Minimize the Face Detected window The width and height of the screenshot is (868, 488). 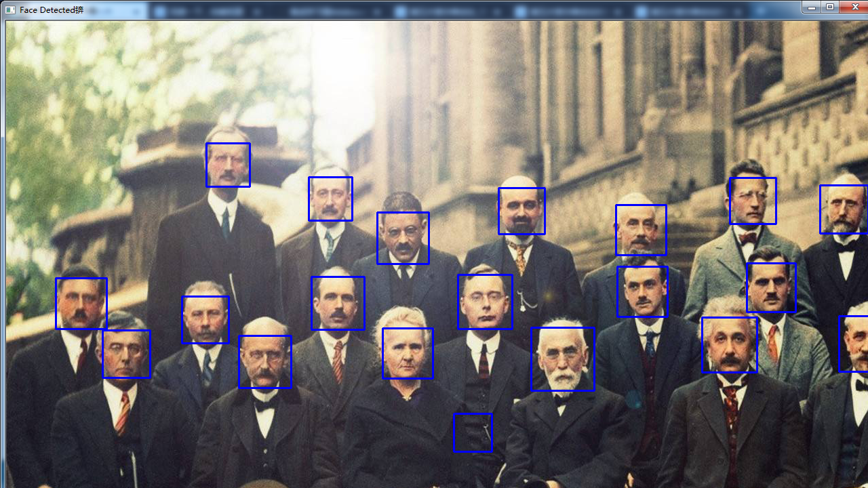[811, 7]
